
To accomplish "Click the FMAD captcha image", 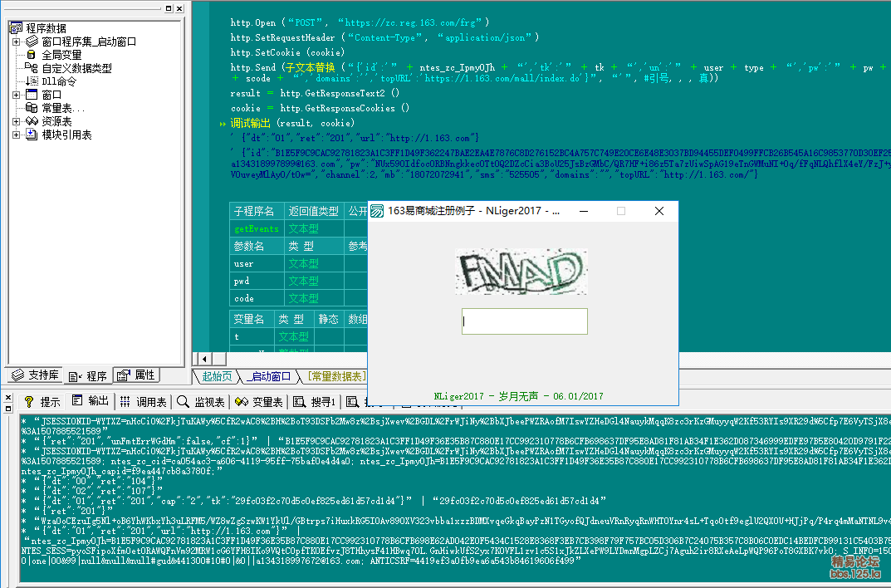I will [521, 272].
